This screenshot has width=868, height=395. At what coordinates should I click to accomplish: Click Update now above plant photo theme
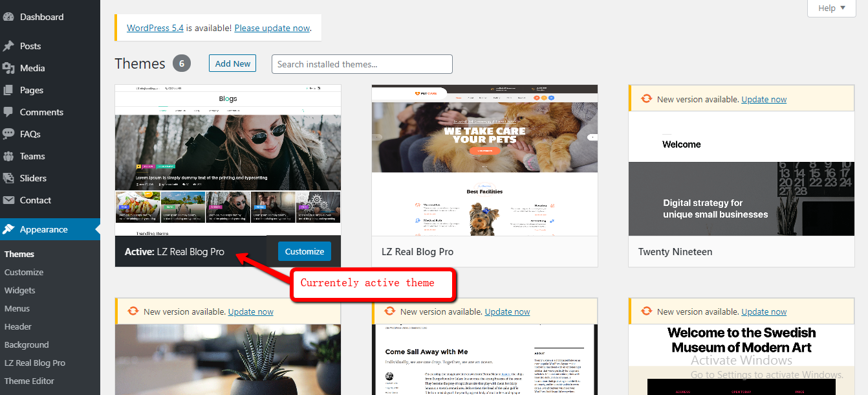[251, 311]
